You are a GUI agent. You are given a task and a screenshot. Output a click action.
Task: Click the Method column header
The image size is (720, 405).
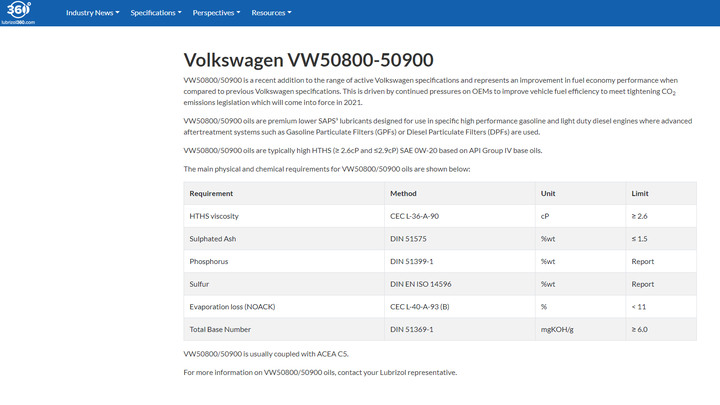coord(460,193)
